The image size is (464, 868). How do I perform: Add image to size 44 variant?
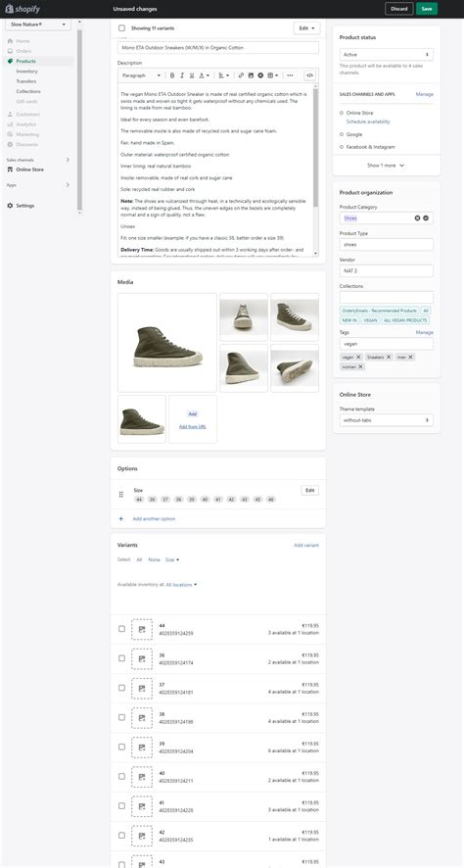(x=142, y=629)
